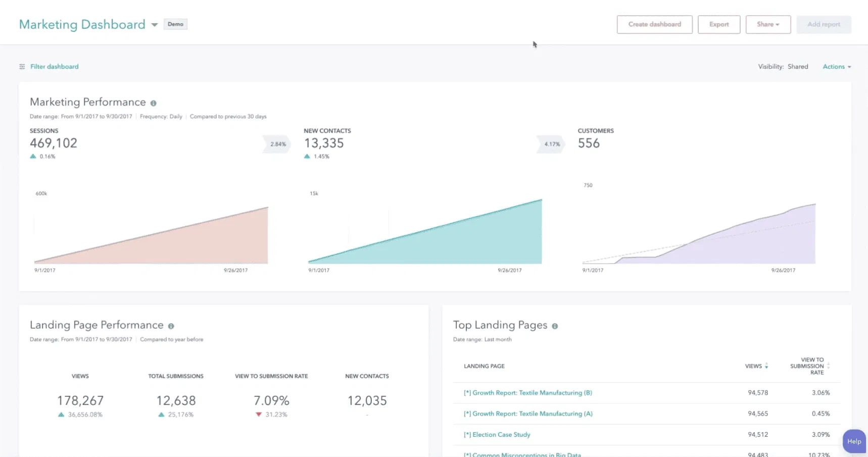This screenshot has width=868, height=457.
Task: Click the 4.17% conversion arrow badge
Action: [x=551, y=144]
